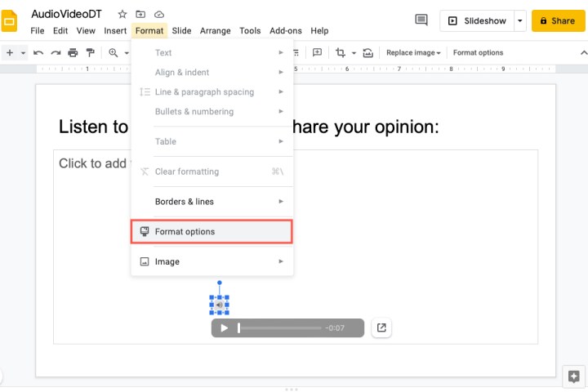Star the AudioVideoDT presentation
The height and width of the screenshot is (392, 588).
pos(122,14)
